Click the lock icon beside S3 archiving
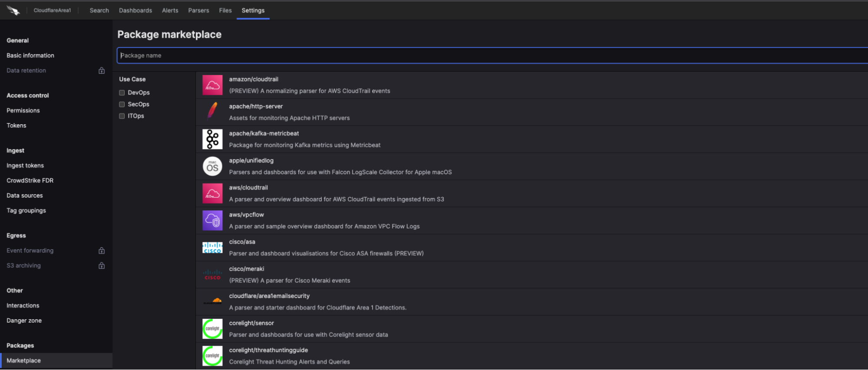Screen dimensions: 868x370 click(x=102, y=265)
